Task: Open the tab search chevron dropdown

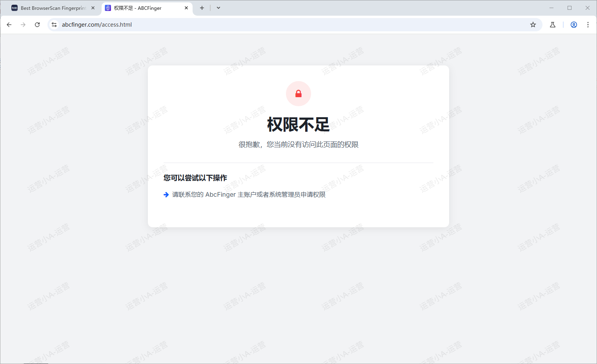Action: 218,8
